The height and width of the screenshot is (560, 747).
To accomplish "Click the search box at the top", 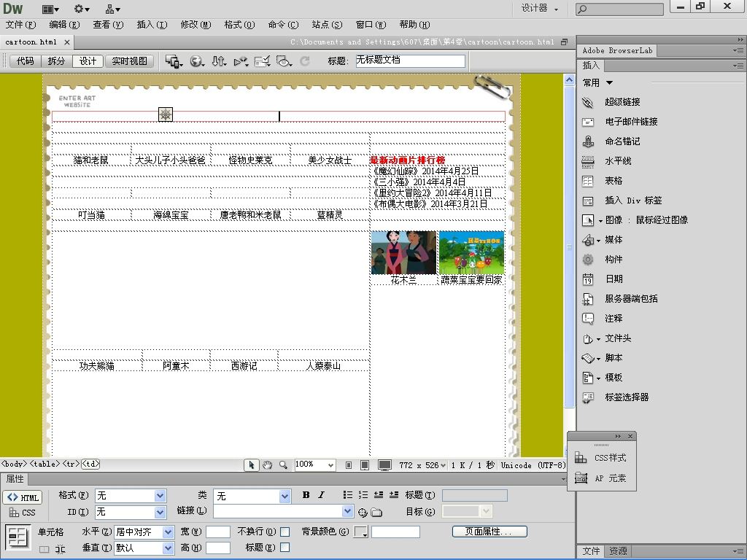I will [x=619, y=9].
